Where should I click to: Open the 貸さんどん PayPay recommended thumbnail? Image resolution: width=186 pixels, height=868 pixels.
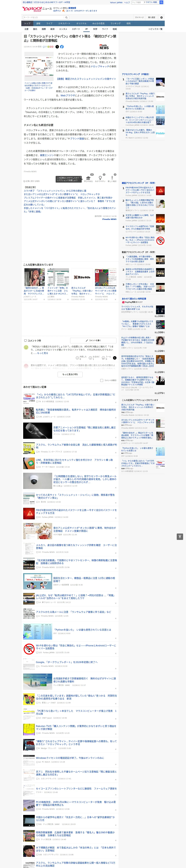tap(82, 277)
